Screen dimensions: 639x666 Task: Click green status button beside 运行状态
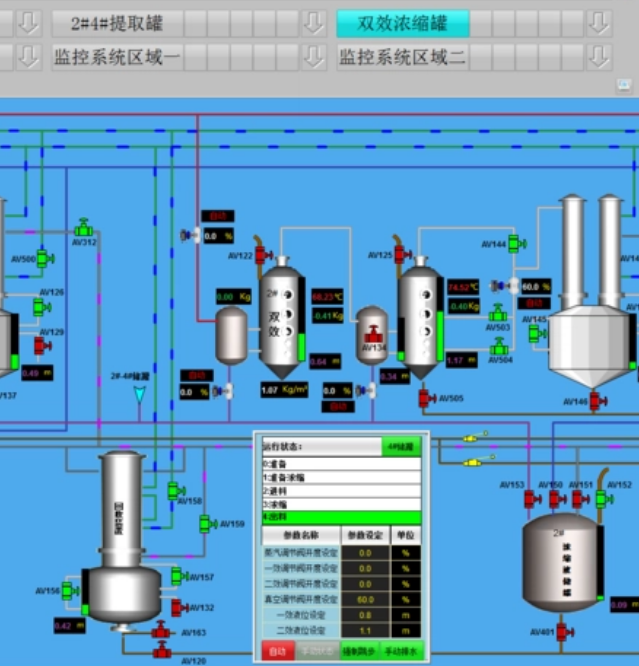(401, 447)
